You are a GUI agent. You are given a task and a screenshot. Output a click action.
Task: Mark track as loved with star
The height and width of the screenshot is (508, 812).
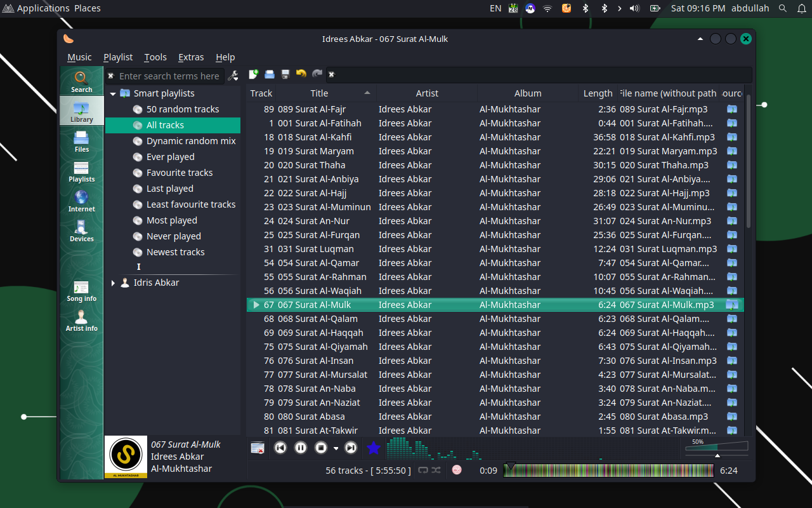click(x=374, y=448)
